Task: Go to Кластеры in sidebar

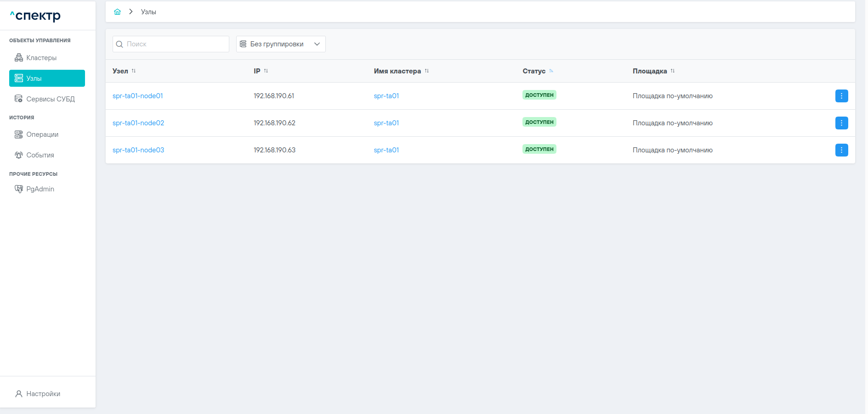Action: coord(41,58)
